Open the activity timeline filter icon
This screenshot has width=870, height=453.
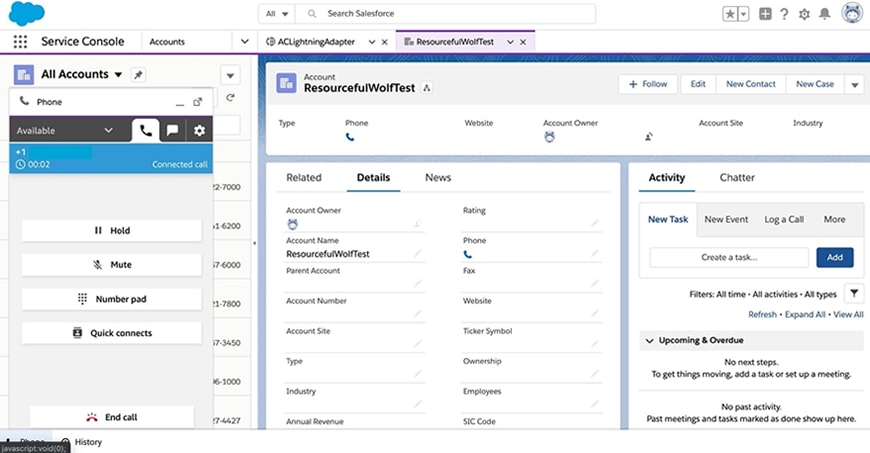[x=854, y=293]
